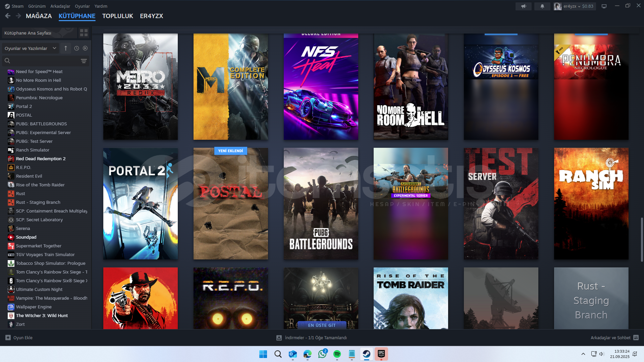This screenshot has width=644, height=362.
Task: Open the Portal 2 cover
Action: coord(141,203)
